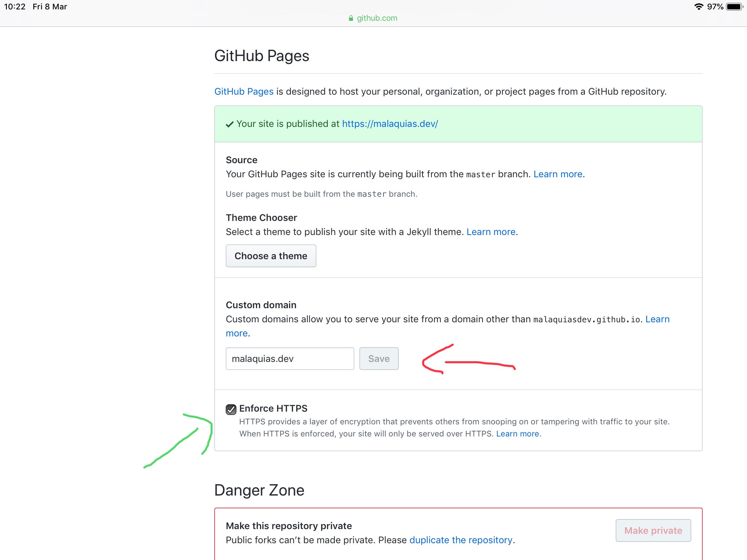Click the Enforce HTTPS label text
The height and width of the screenshot is (560, 747).
pos(273,409)
